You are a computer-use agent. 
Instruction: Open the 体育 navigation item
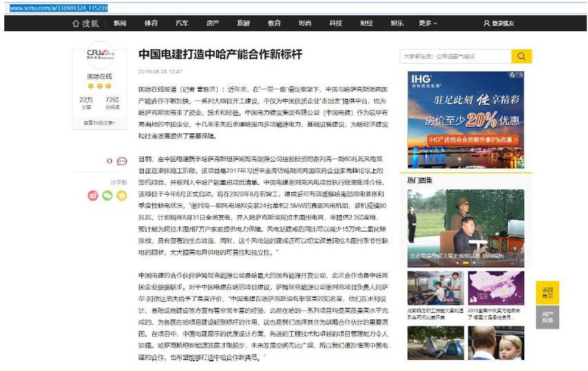point(151,23)
